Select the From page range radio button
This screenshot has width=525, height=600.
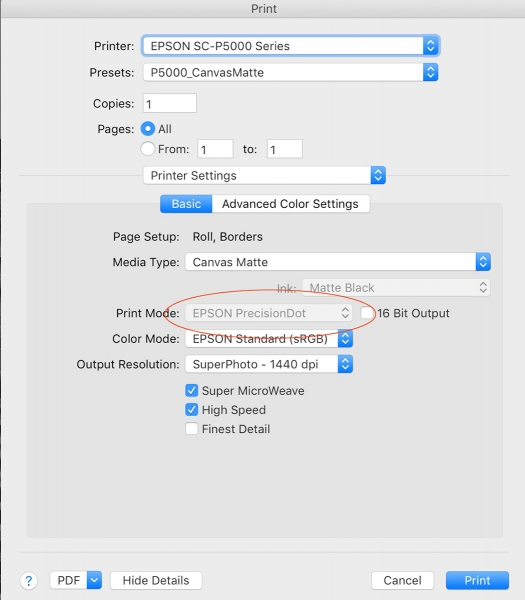tap(148, 148)
